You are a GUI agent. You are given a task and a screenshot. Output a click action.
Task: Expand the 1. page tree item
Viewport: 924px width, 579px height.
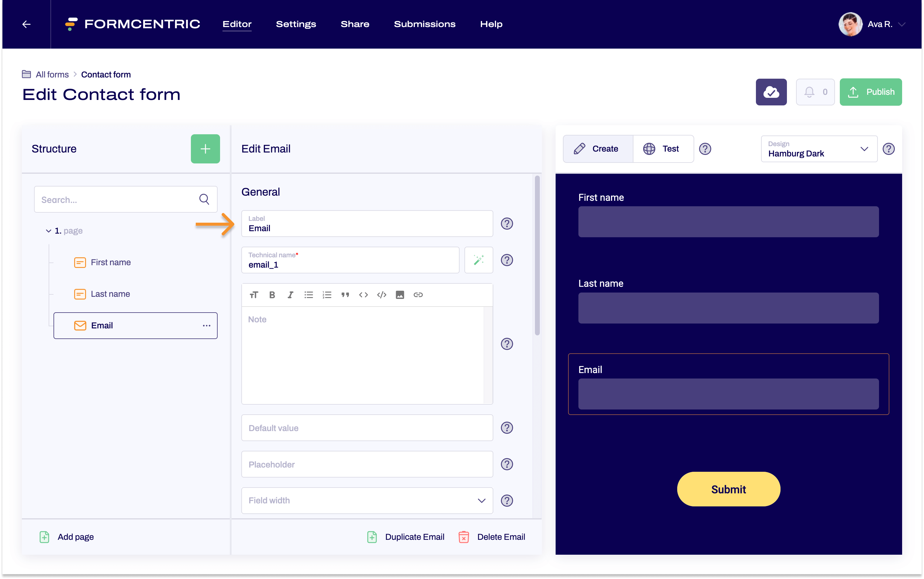[x=45, y=231]
